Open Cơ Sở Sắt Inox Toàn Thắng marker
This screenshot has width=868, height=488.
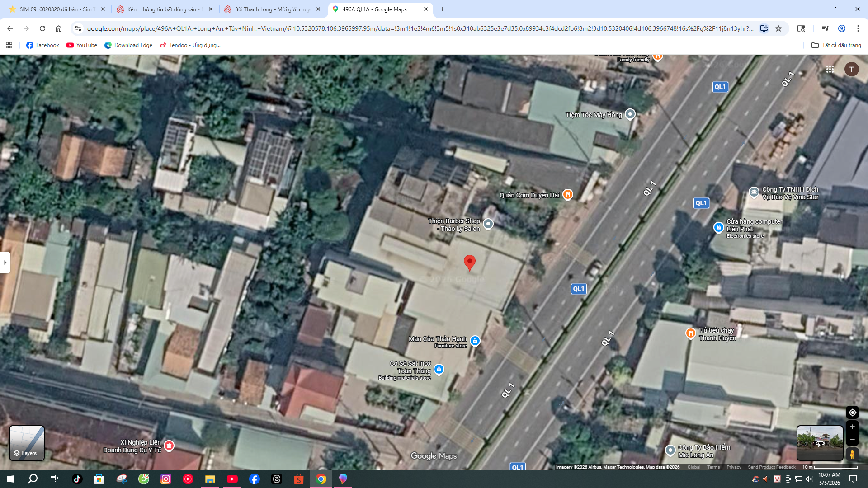click(439, 370)
